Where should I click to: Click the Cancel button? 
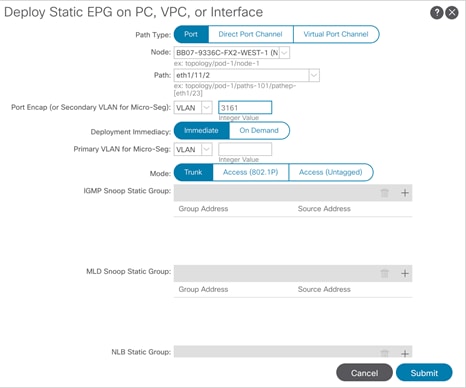364,373
